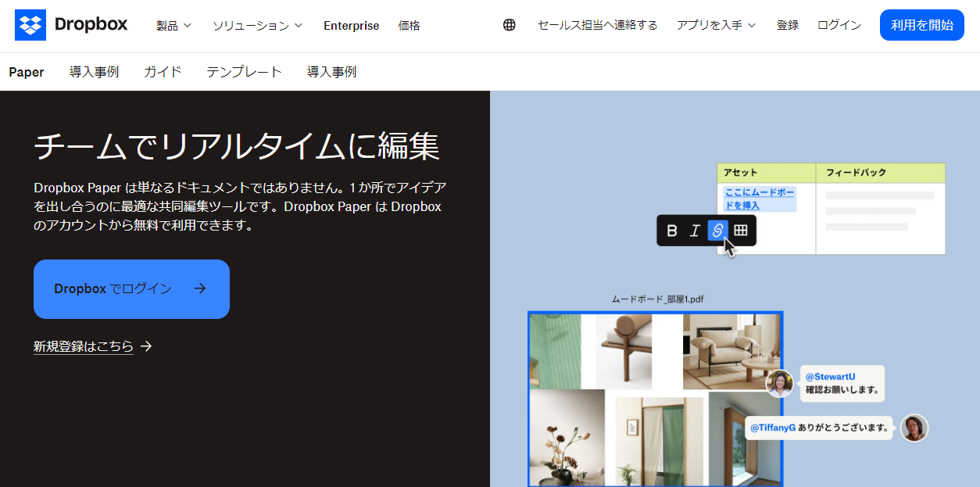Viewport: 980px width, 487px height.
Task: Click the チームでリアルタイムに編集 heading
Action: 237,146
